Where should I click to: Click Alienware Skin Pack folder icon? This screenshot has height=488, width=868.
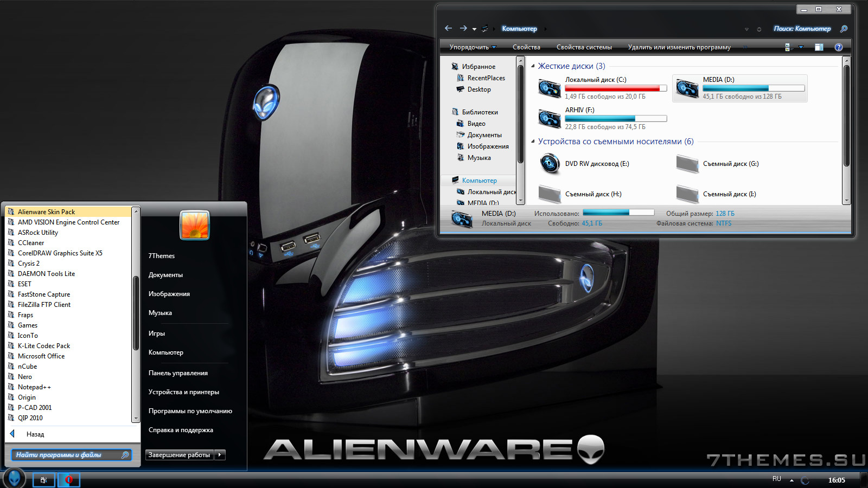click(x=11, y=211)
